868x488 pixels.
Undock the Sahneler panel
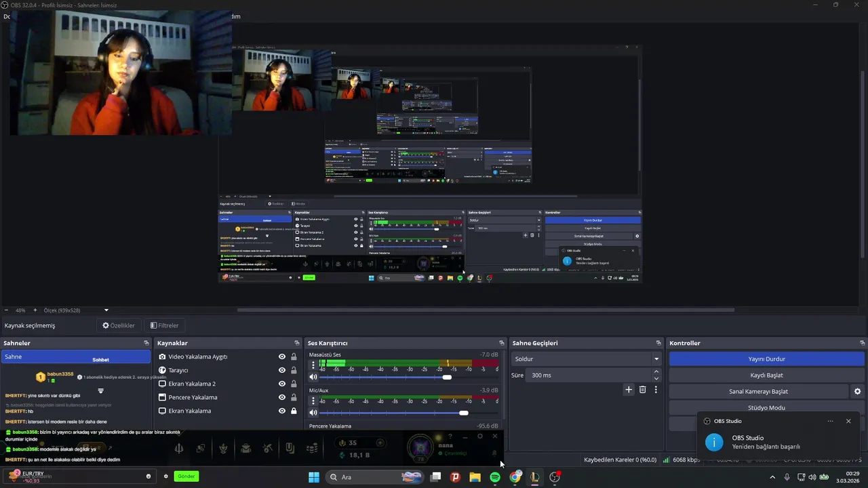[x=146, y=343]
